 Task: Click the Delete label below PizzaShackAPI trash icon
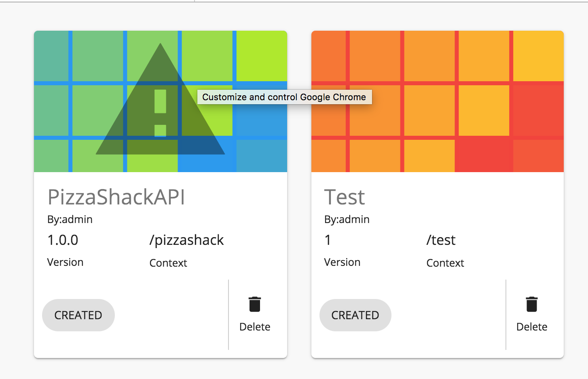pyautogui.click(x=255, y=327)
